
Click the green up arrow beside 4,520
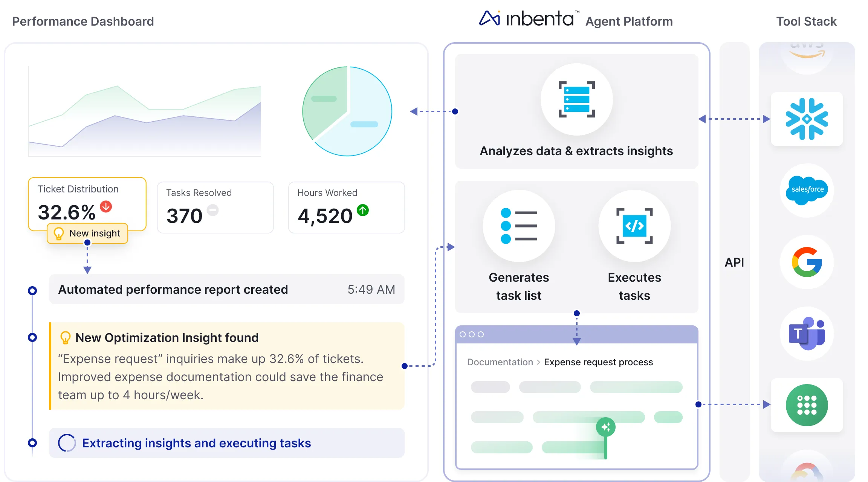pos(363,210)
